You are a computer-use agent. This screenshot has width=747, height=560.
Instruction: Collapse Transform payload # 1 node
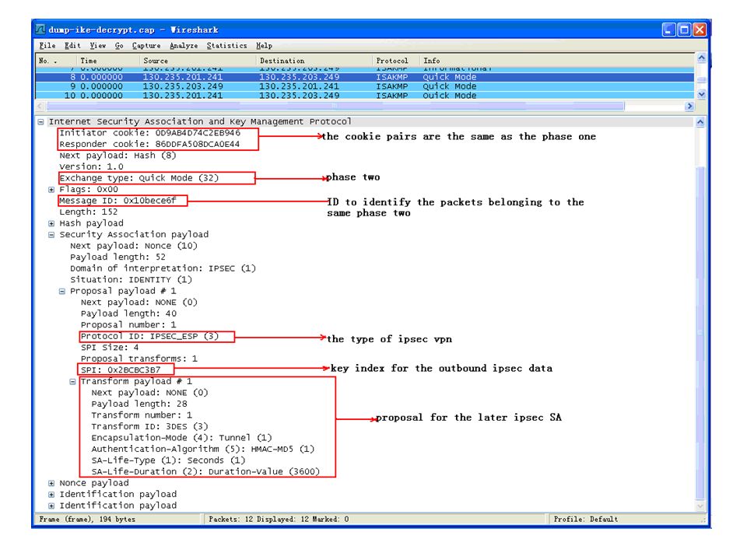point(72,381)
